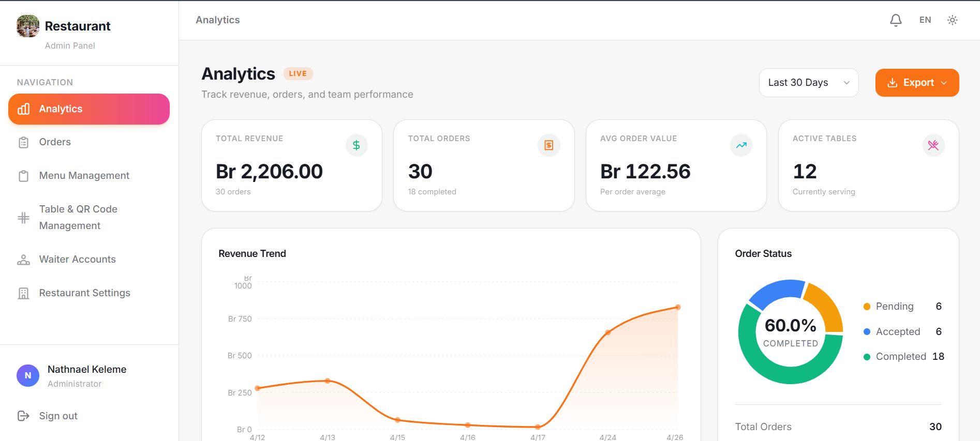Click the Total Orders summary row label
Image resolution: width=980 pixels, height=441 pixels.
763,427
